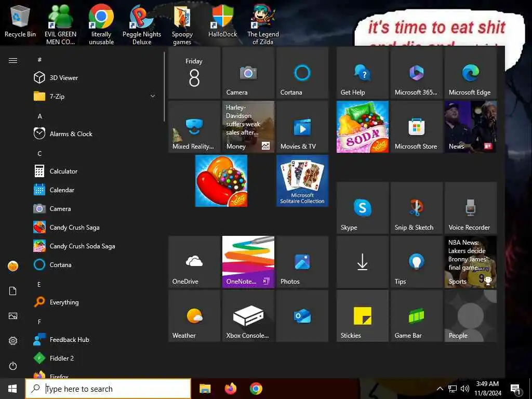The width and height of the screenshot is (532, 399).
Task: Click the download arrow tile
Action: tap(362, 262)
